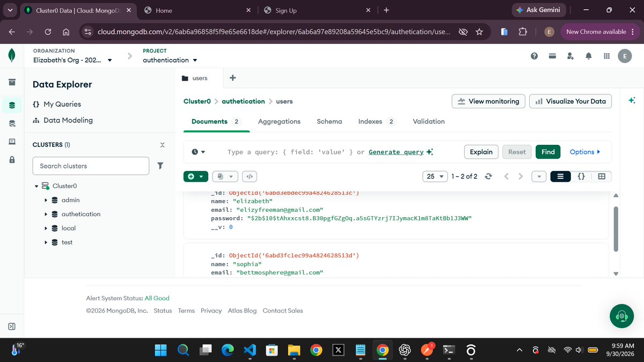Viewport: 644px width, 362px height.
Task: Open the billing card icon in header
Action: [x=552, y=56]
